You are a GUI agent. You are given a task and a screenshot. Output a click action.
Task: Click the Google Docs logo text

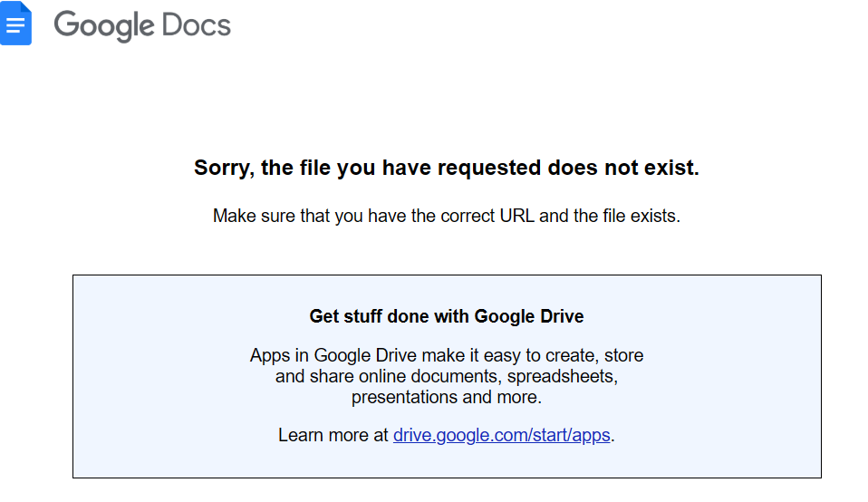click(x=142, y=25)
